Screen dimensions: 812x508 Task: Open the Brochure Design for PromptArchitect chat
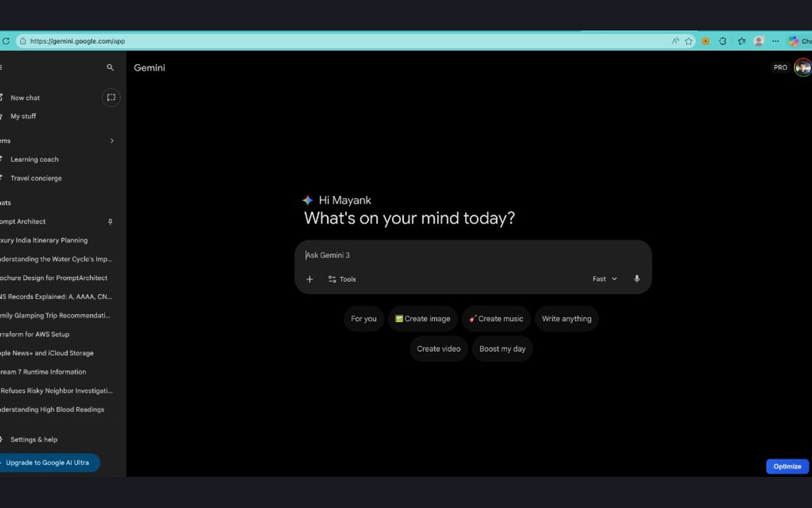53,278
